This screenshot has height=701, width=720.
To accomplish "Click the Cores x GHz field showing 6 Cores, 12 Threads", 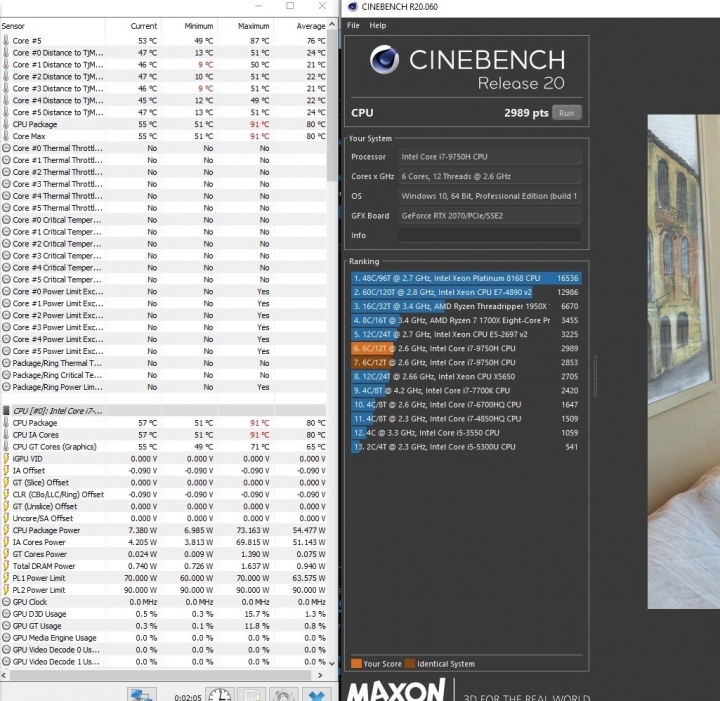I will pos(489,176).
